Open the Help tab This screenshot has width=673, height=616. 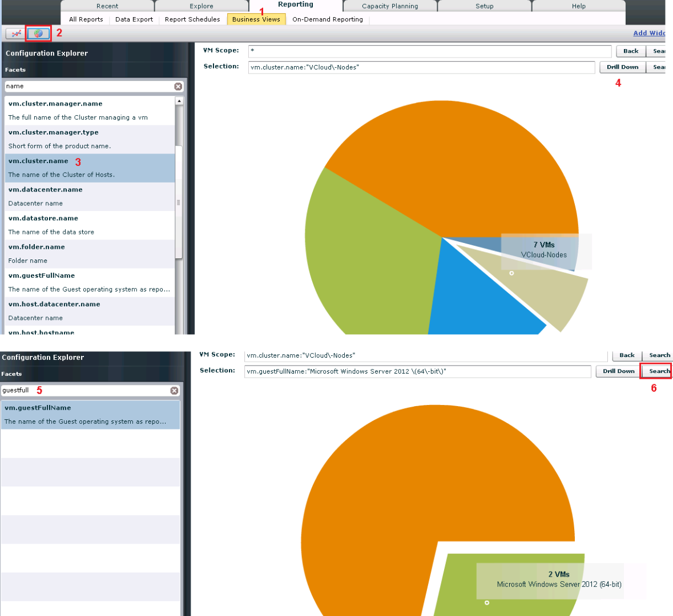[579, 6]
